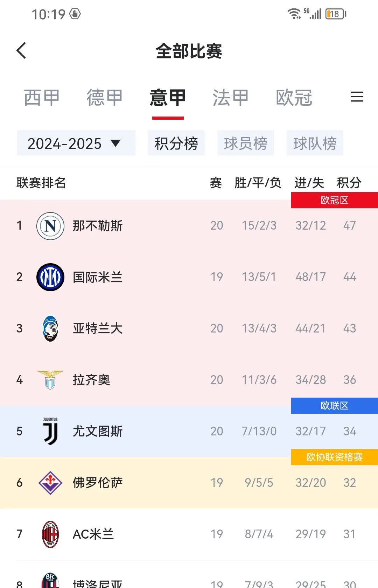
Task: Open 那不勒斯 team details
Action: [x=97, y=226]
